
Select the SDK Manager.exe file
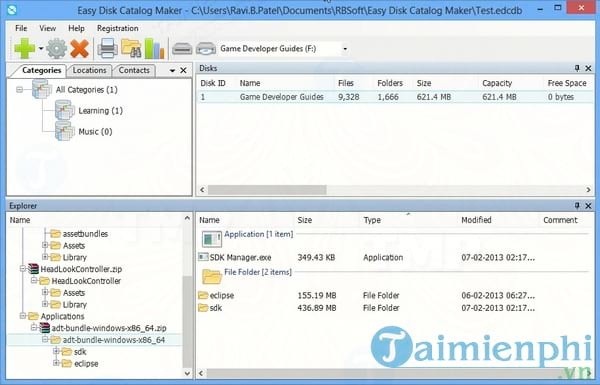[240, 258]
